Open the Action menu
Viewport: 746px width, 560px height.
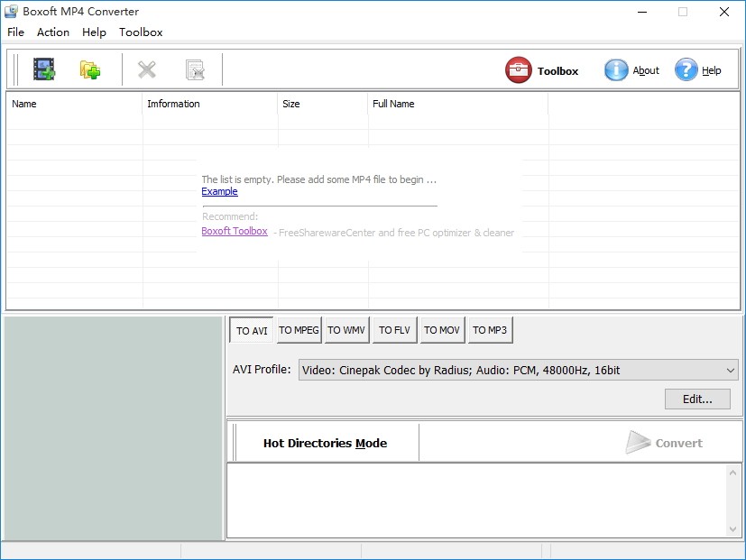point(53,32)
